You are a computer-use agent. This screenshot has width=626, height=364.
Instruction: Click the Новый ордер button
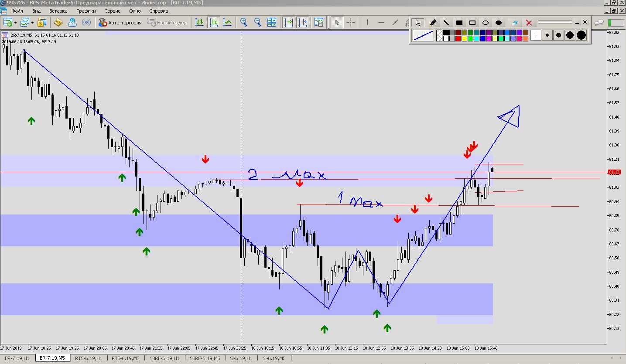coord(168,22)
